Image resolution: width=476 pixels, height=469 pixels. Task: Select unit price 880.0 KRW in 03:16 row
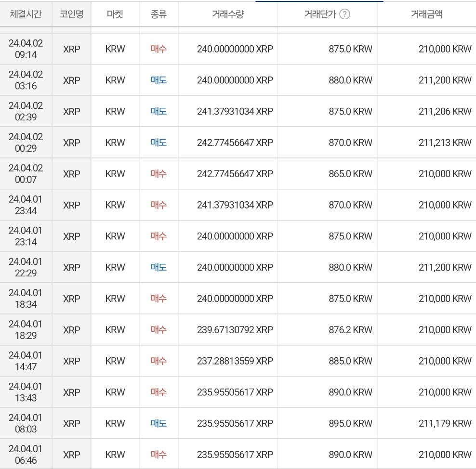pos(350,80)
